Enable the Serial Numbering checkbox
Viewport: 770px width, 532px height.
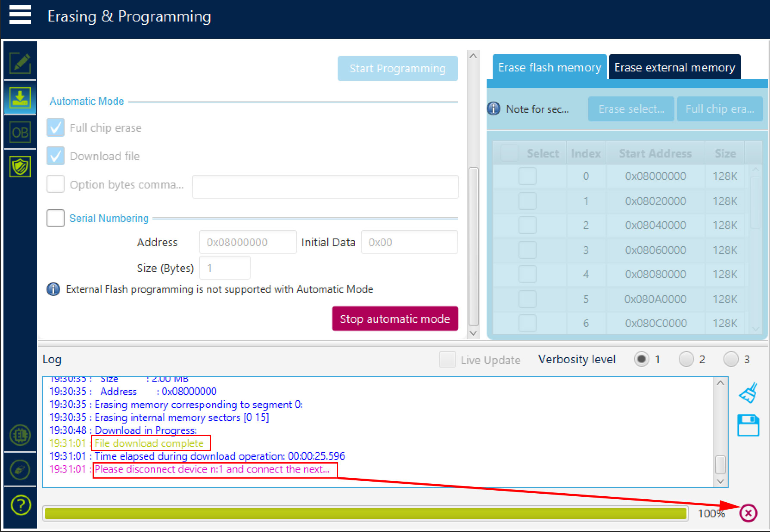pos(56,218)
